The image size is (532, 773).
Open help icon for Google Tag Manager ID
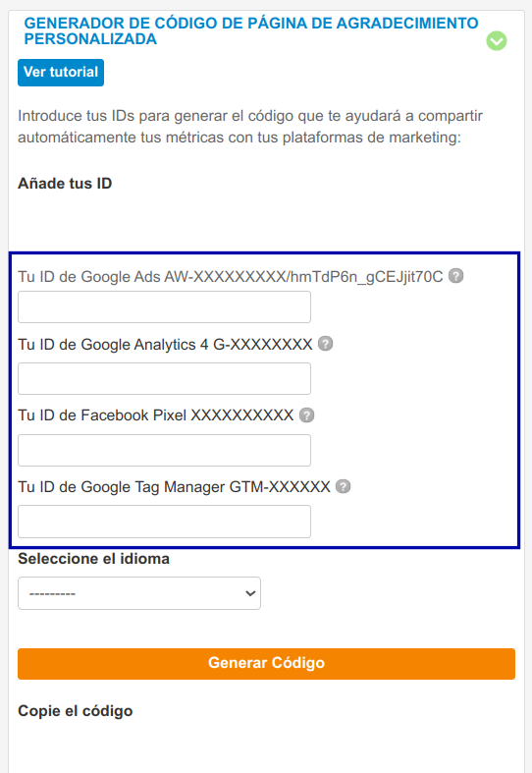coord(343,486)
